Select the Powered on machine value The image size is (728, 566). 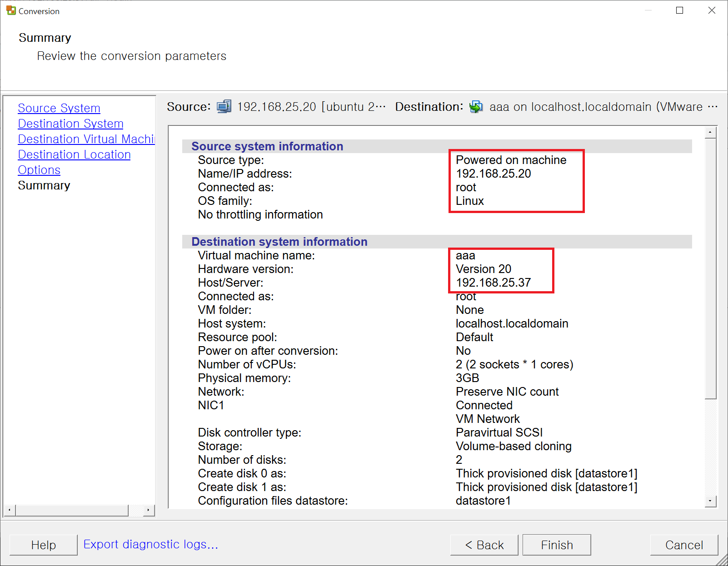(511, 160)
